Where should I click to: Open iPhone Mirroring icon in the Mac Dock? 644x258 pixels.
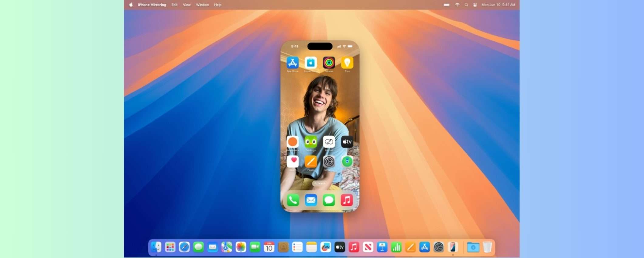(453, 247)
